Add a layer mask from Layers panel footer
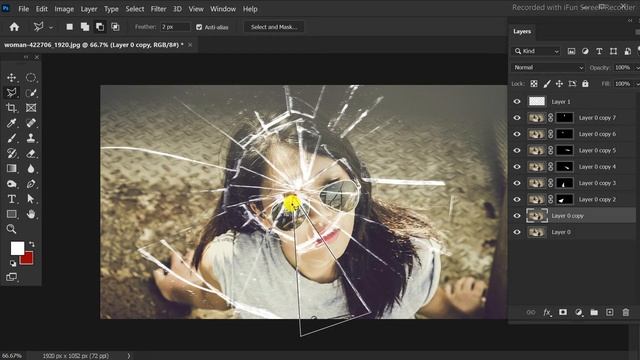 pos(563,312)
